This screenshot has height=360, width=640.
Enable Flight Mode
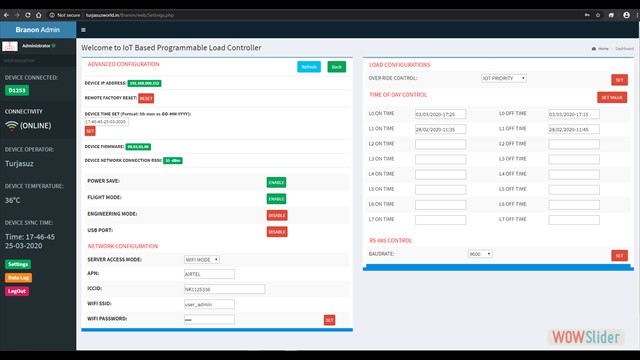276,199
